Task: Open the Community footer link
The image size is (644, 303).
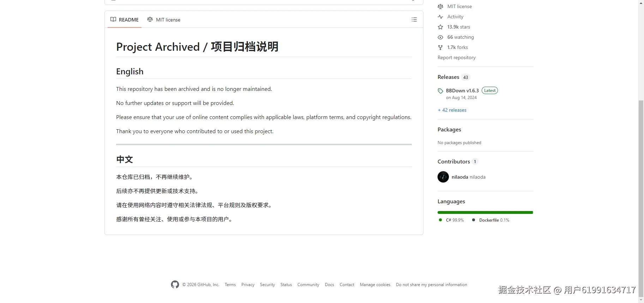Action: [308, 285]
